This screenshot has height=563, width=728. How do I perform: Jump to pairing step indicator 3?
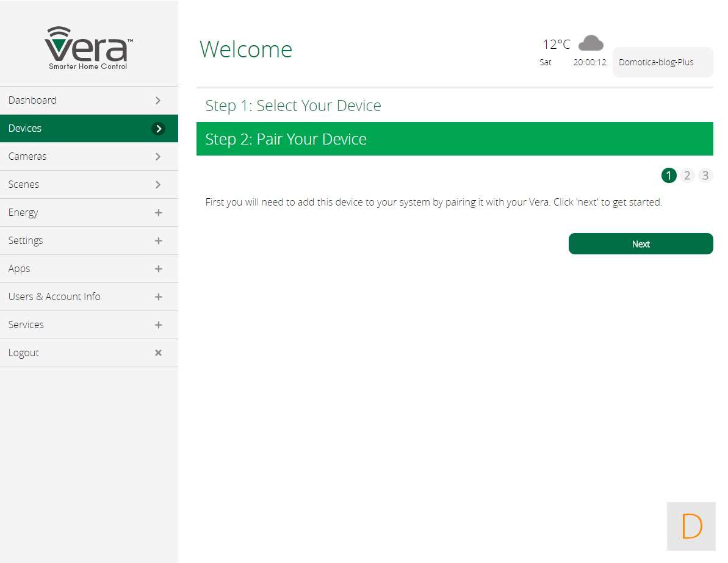(x=705, y=176)
